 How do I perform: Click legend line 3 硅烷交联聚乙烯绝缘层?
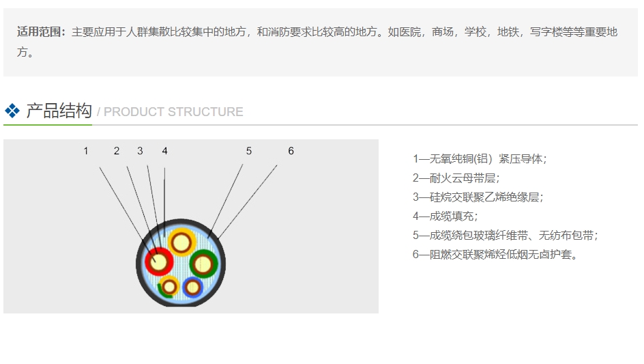point(478,197)
